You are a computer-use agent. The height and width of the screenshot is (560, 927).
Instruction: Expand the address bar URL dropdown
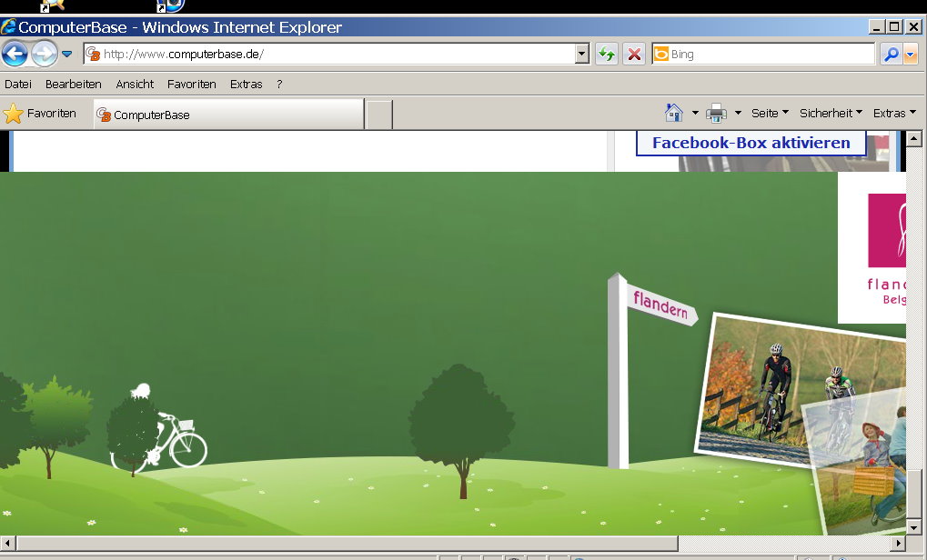pyautogui.click(x=582, y=55)
